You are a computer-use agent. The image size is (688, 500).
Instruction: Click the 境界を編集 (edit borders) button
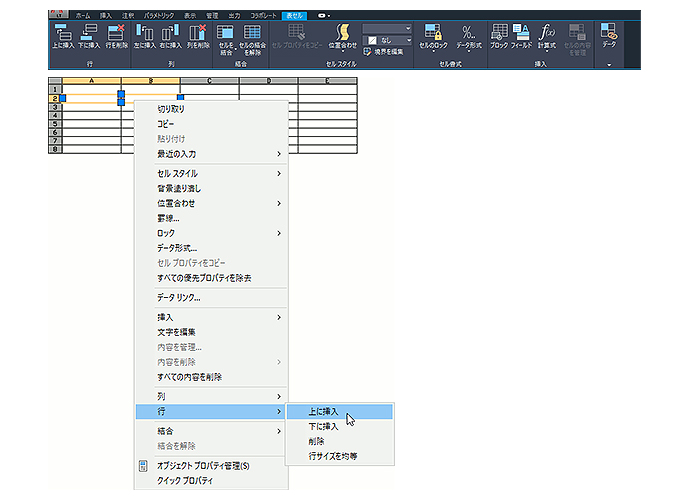(x=383, y=52)
